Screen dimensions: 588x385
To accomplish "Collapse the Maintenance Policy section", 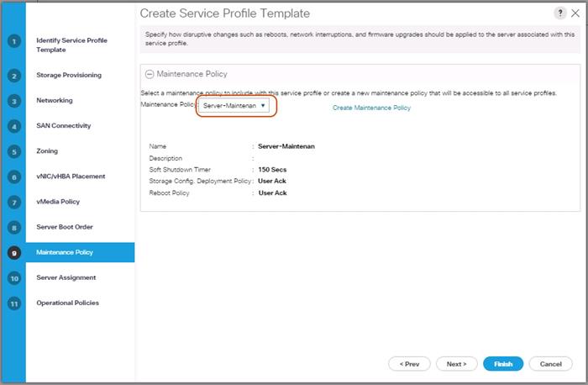I will pos(150,74).
